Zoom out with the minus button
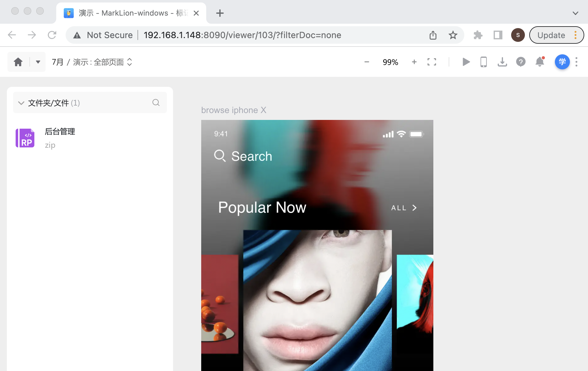The image size is (588, 371). pyautogui.click(x=367, y=62)
